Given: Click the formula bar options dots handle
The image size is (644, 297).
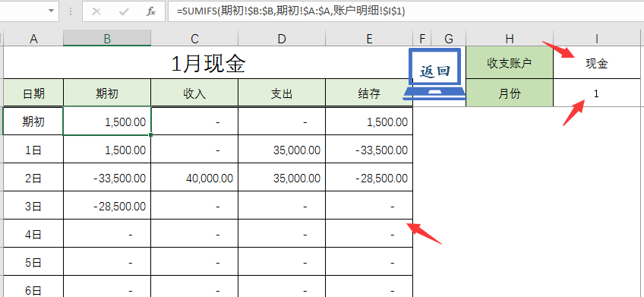Looking at the screenshot, I should [x=70, y=11].
